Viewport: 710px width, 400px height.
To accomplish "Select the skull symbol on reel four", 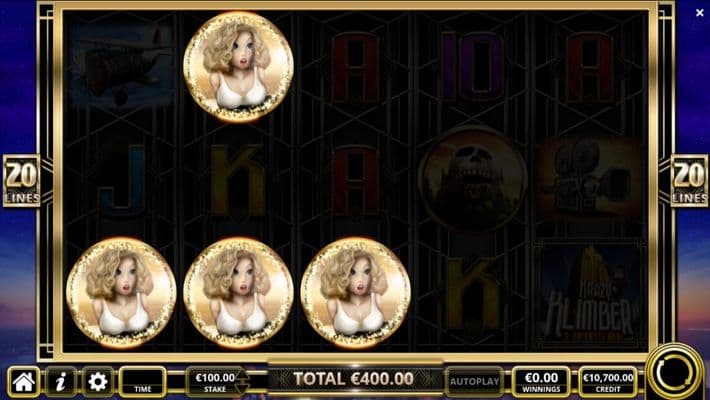I will 473,179.
